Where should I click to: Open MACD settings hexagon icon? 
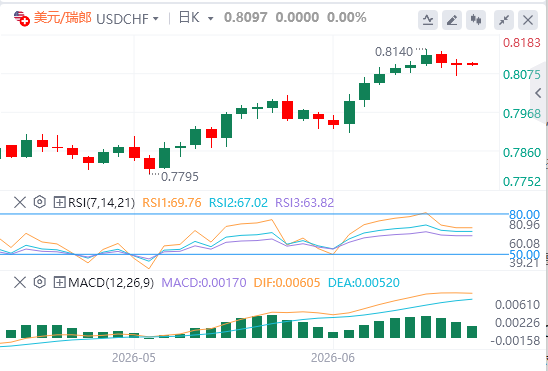pos(40,282)
